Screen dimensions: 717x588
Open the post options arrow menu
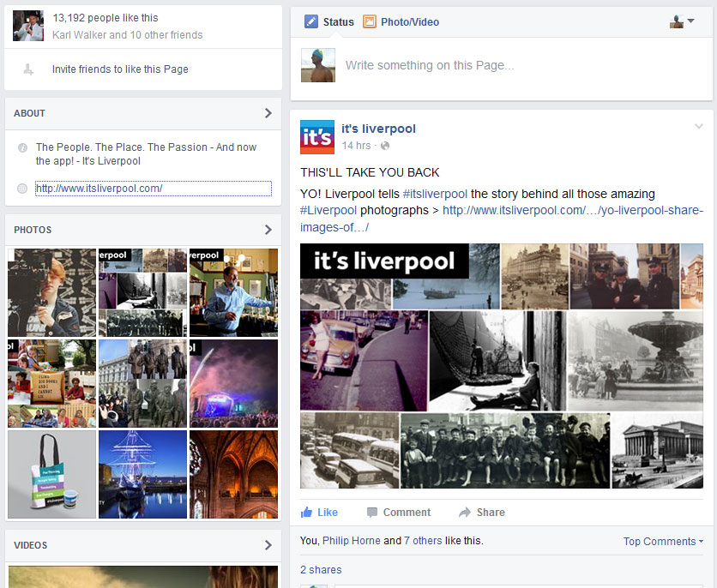click(698, 127)
